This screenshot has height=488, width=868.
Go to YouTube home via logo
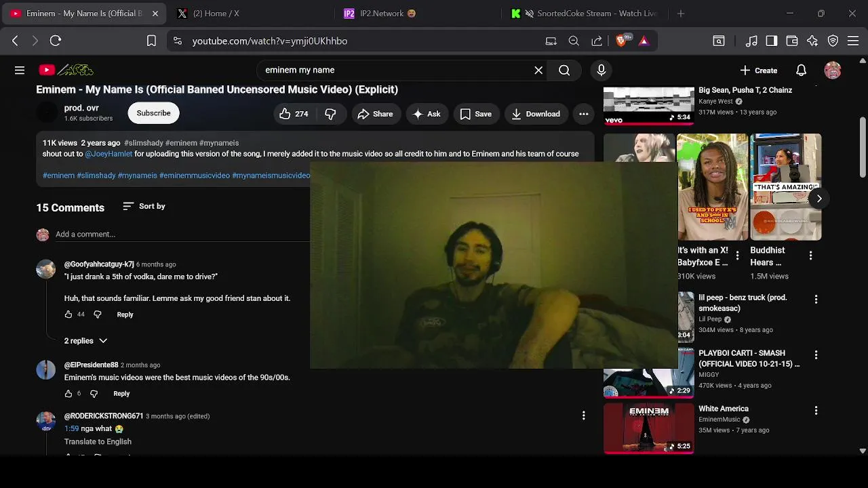(66, 70)
